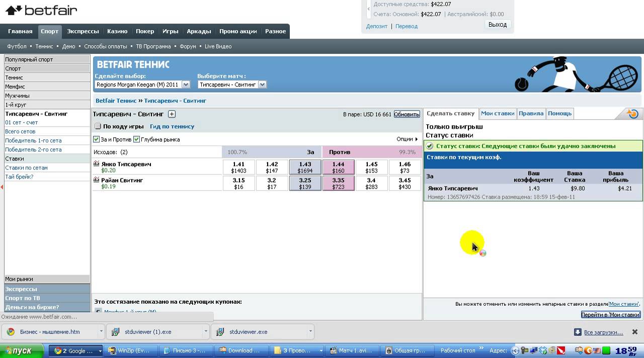Image resolution: width=644 pixels, height=358 pixels.
Task: Click the 3.45 odds cell
Action: click(x=405, y=183)
